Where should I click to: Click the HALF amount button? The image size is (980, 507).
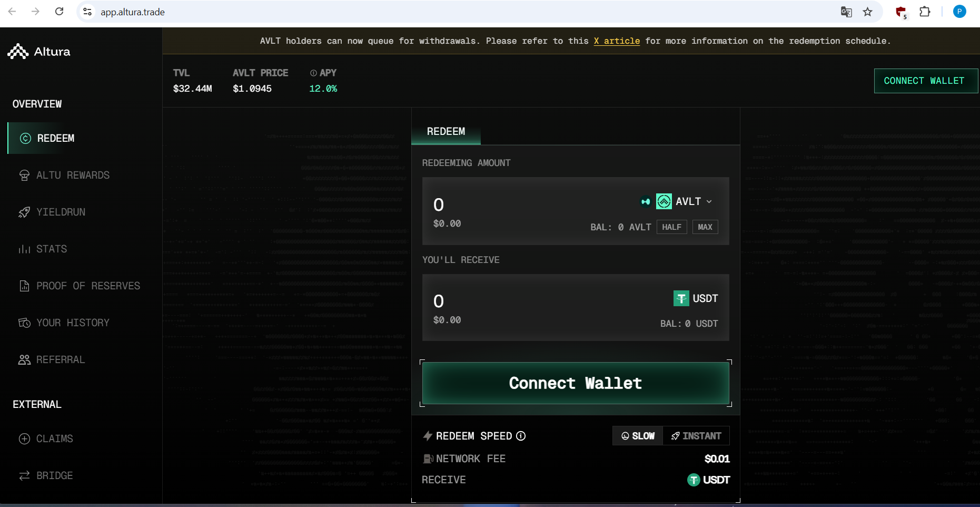pos(671,227)
